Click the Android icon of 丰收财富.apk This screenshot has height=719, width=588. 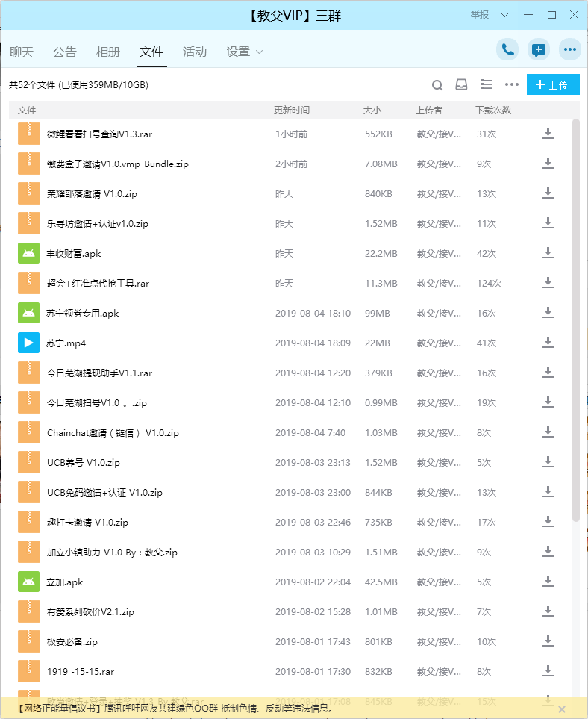[x=28, y=253]
